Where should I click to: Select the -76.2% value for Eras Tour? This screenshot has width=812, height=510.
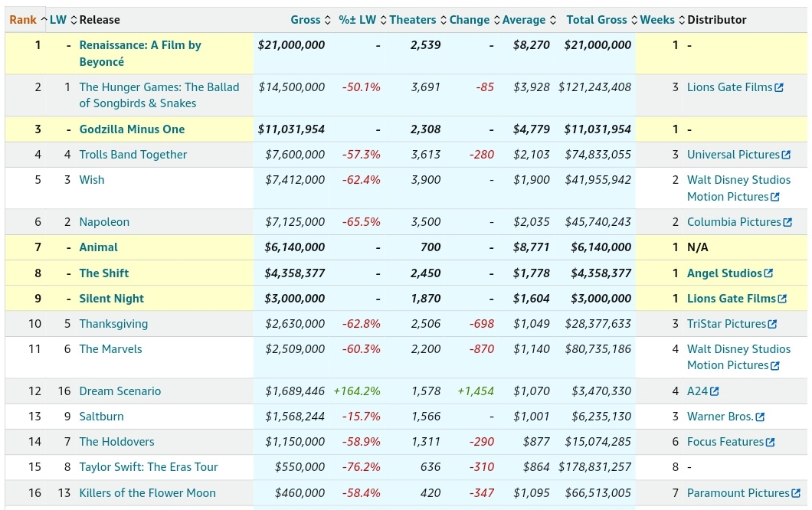[x=361, y=468]
